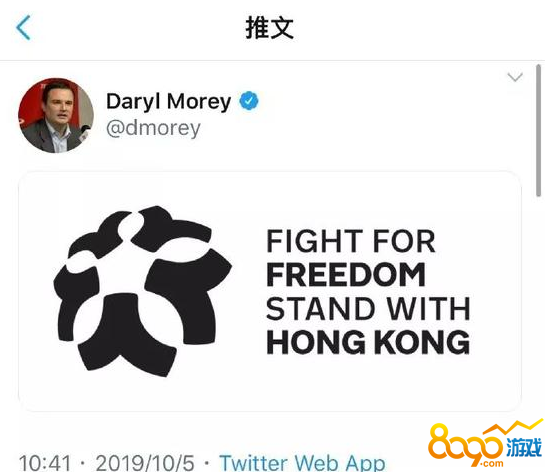
Task: Click the FIGHT FOR text in the image
Action: [x=351, y=241]
